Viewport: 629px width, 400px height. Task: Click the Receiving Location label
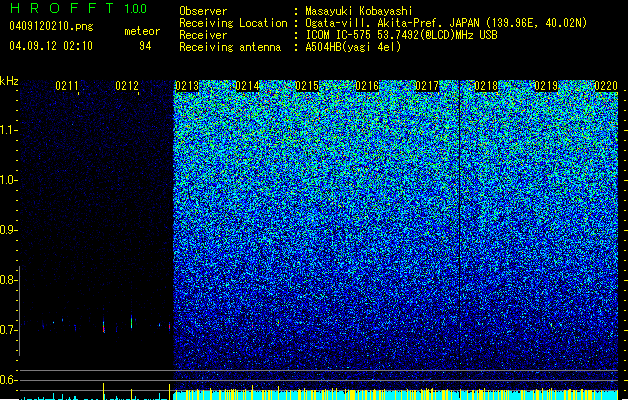(x=233, y=23)
